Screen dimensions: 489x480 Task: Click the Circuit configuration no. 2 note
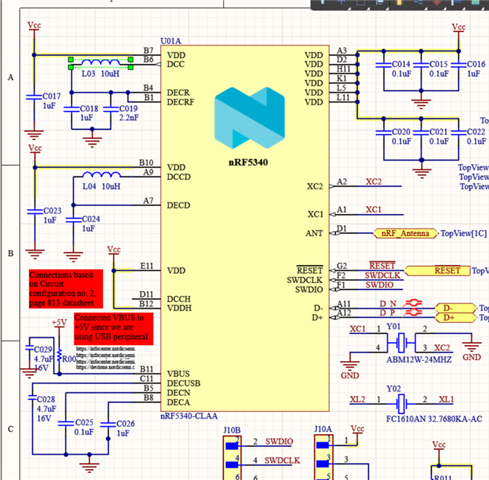[66, 289]
